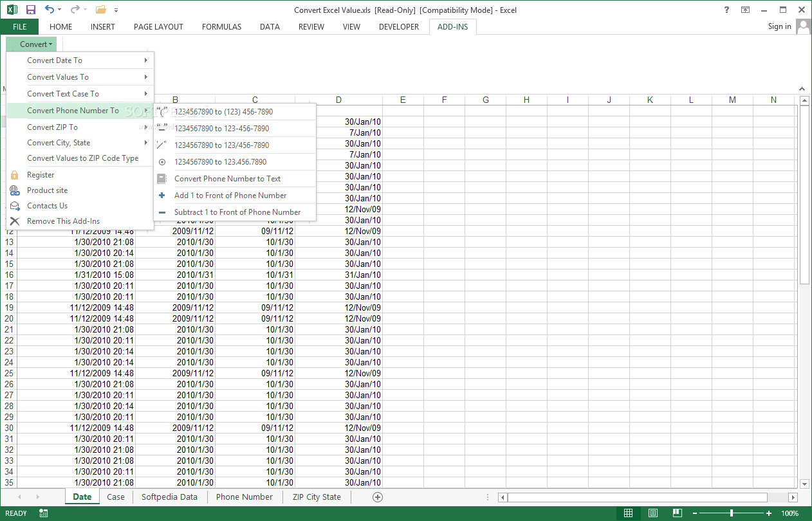Image resolution: width=812 pixels, height=521 pixels.
Task: Click the Undo arrow icon
Action: tap(50, 10)
